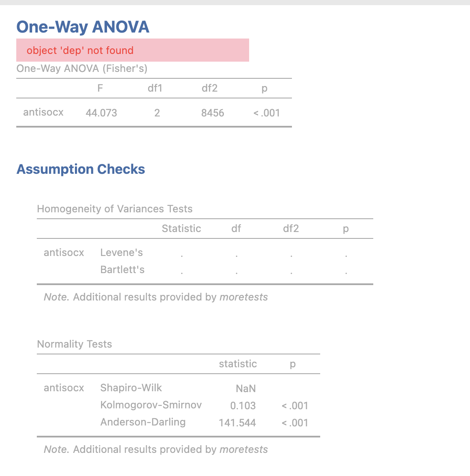Screen dimensions: 470x476
Task: Click the Assumption Checks heading
Action: [81, 169]
